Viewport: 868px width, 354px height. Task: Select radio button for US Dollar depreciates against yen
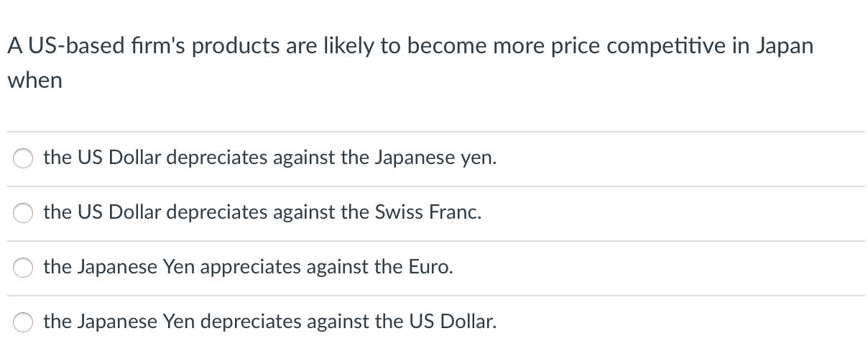click(22, 158)
